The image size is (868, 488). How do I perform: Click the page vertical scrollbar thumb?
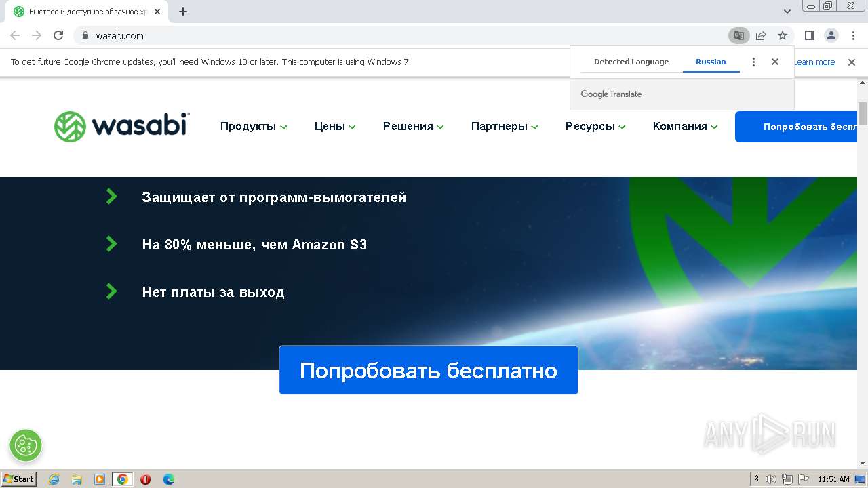(863, 113)
